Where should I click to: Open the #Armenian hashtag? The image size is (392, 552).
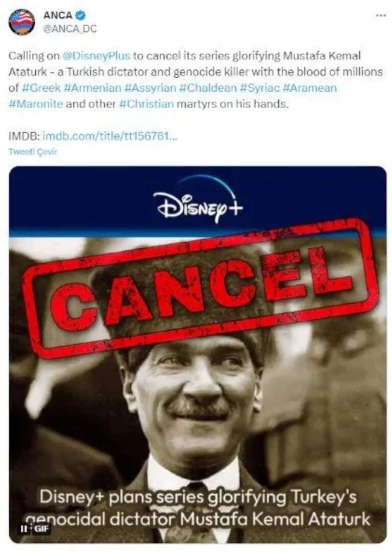tap(93, 88)
